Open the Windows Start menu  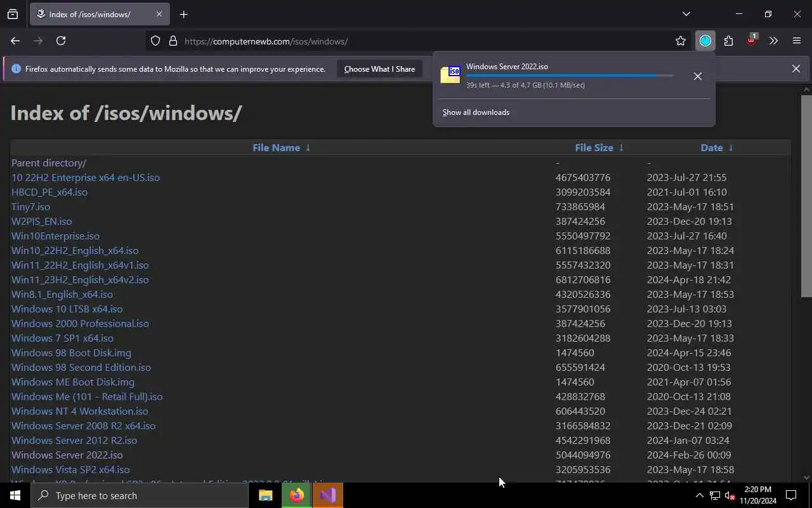point(15,495)
